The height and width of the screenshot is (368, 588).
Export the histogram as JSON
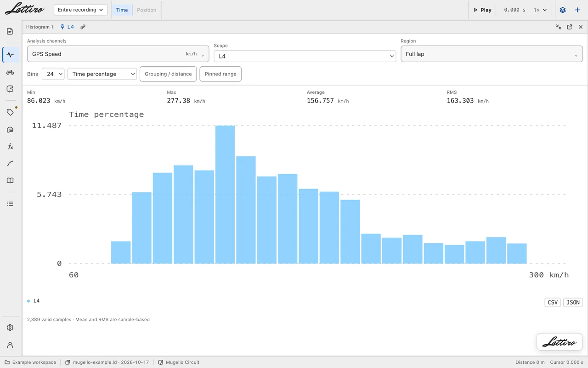click(573, 302)
